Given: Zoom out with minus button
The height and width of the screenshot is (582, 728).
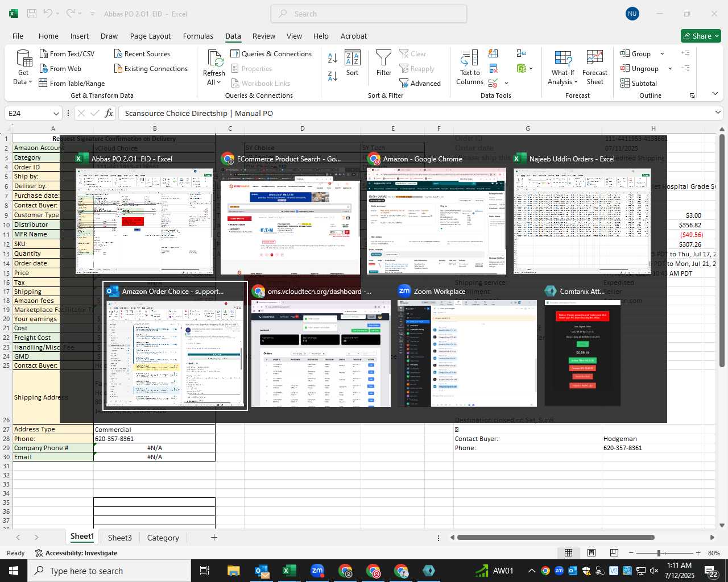Looking at the screenshot, I should click(631, 553).
